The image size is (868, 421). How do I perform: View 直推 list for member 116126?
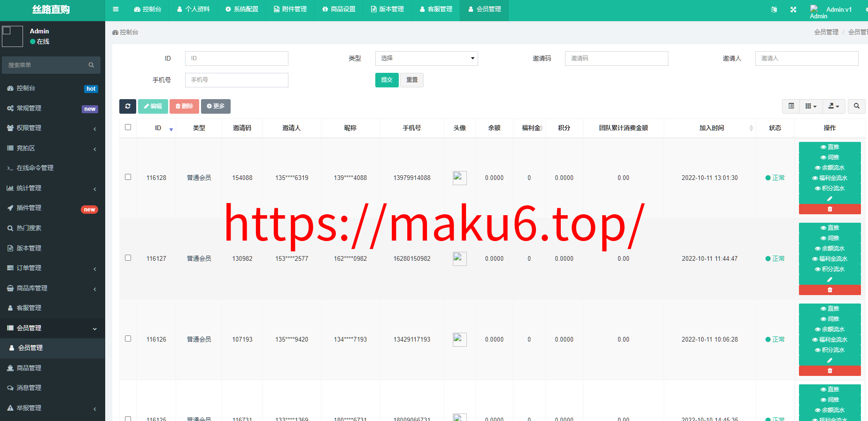(830, 309)
